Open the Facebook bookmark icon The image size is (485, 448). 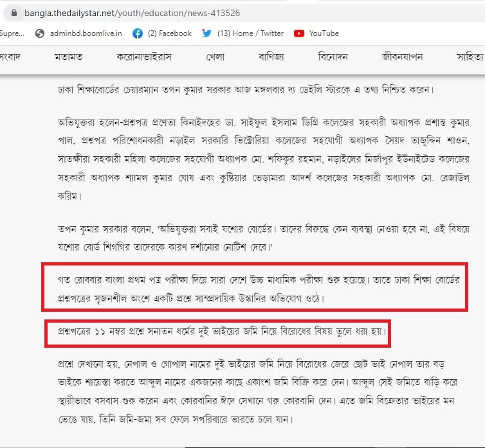coord(138,33)
